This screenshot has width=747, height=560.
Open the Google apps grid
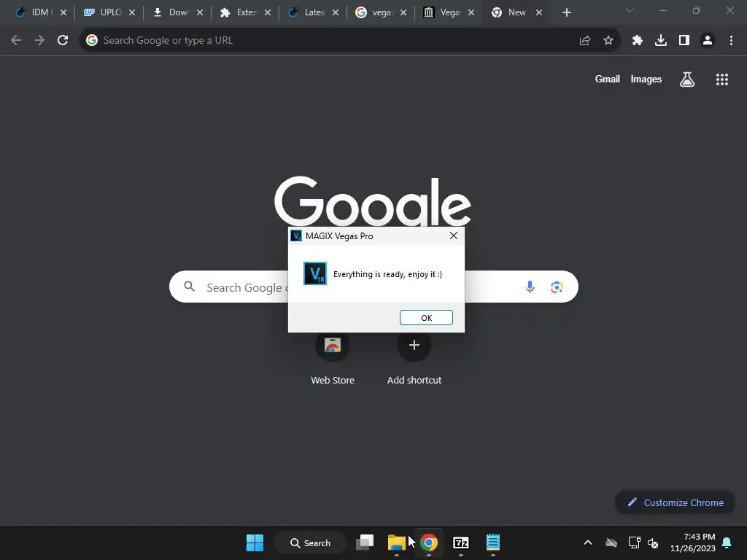tap(721, 79)
